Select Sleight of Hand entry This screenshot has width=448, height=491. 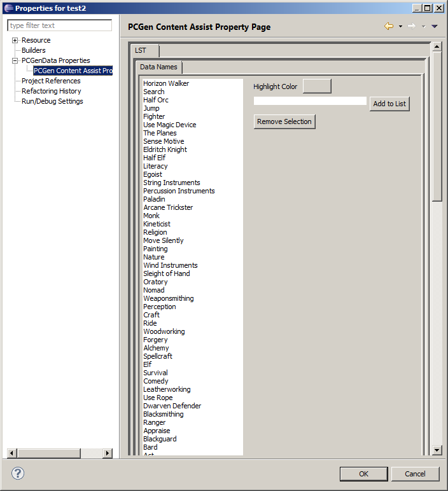(x=166, y=273)
